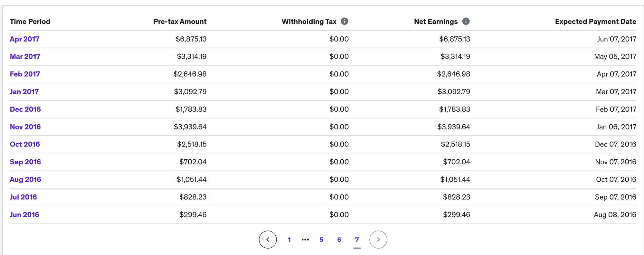The height and width of the screenshot is (255, 644).
Task: Jump to page 1 of results
Action: point(289,240)
